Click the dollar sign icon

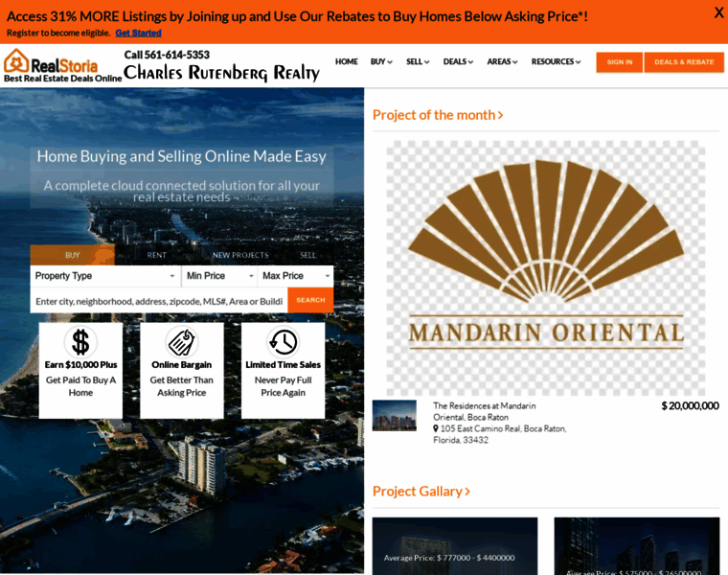[80, 342]
